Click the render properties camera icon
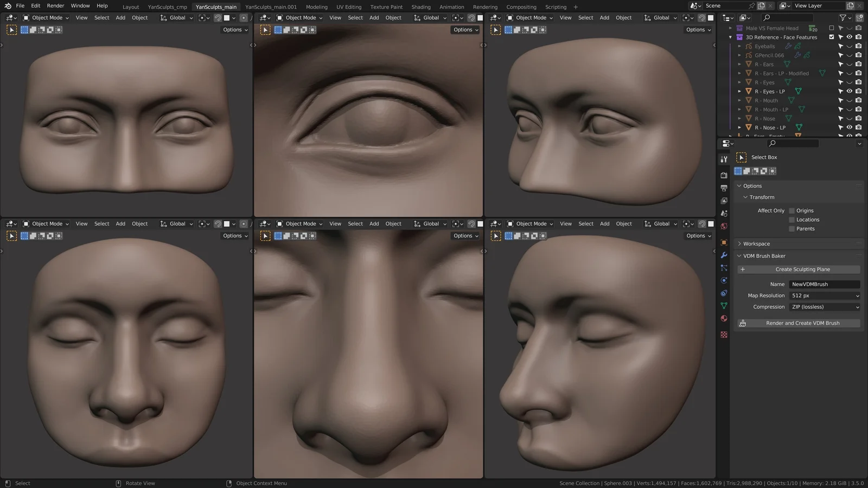 tap(724, 175)
